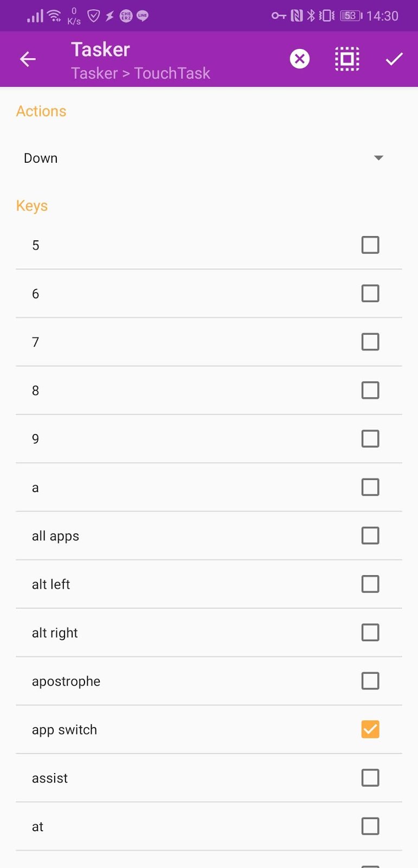Screen dimensions: 418x868
Task: Tap the battery indicator icon
Action: point(351,16)
